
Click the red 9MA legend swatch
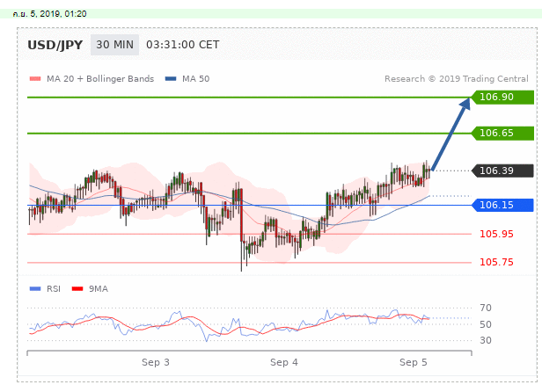coord(77,289)
